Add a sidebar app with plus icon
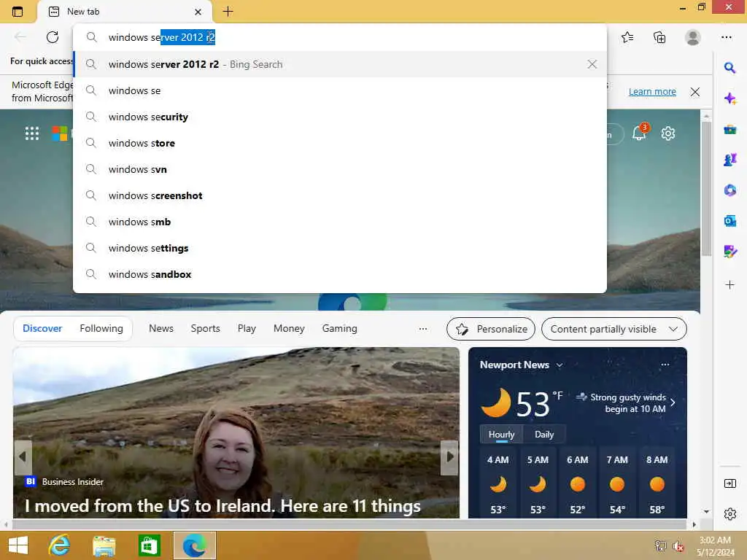Image resolution: width=747 pixels, height=560 pixels. click(729, 285)
